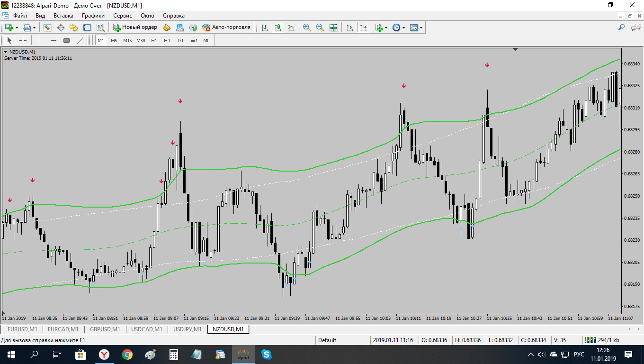Click the tile windows icon

(x=333, y=27)
